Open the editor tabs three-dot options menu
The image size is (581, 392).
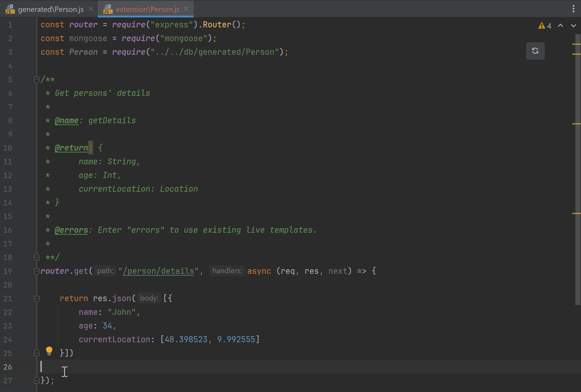tap(573, 9)
